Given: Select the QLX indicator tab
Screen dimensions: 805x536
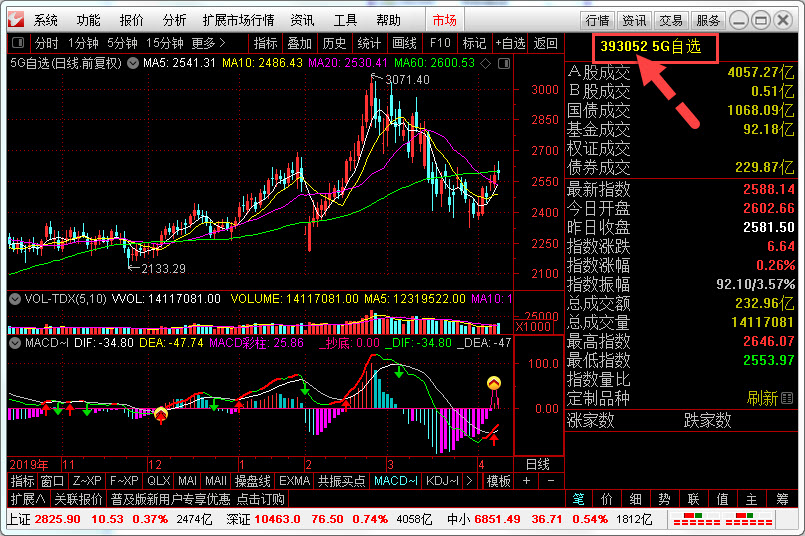Looking at the screenshot, I should point(159,481).
